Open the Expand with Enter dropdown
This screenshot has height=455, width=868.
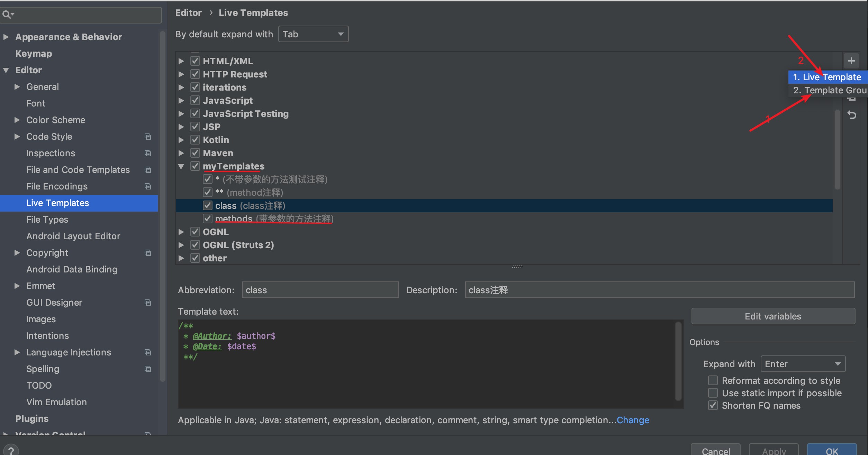pyautogui.click(x=803, y=364)
